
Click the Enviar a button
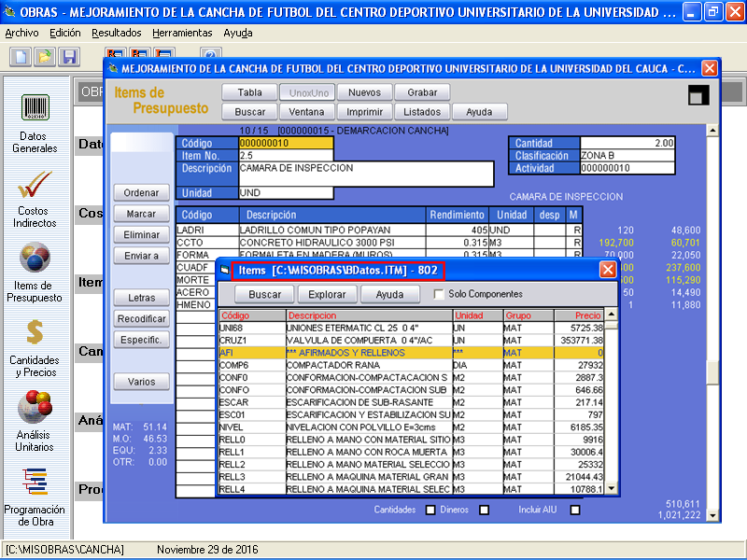click(x=142, y=256)
